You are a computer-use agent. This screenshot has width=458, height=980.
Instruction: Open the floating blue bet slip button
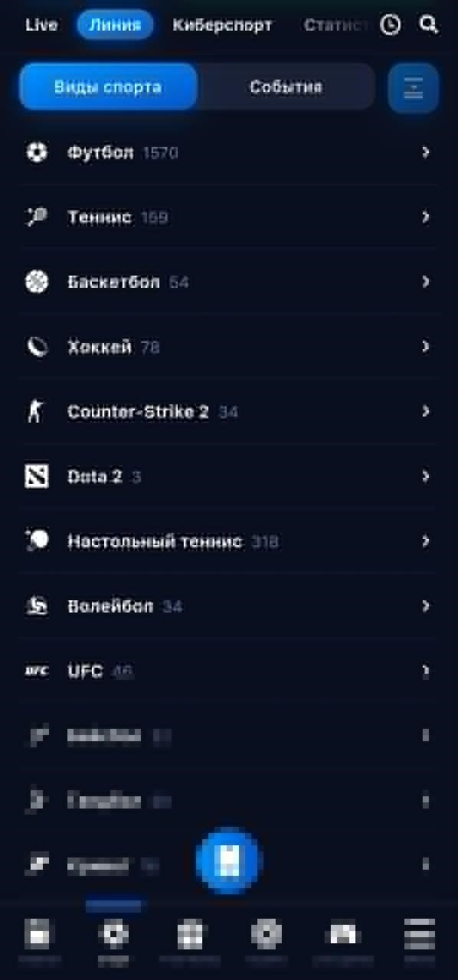[x=228, y=861]
